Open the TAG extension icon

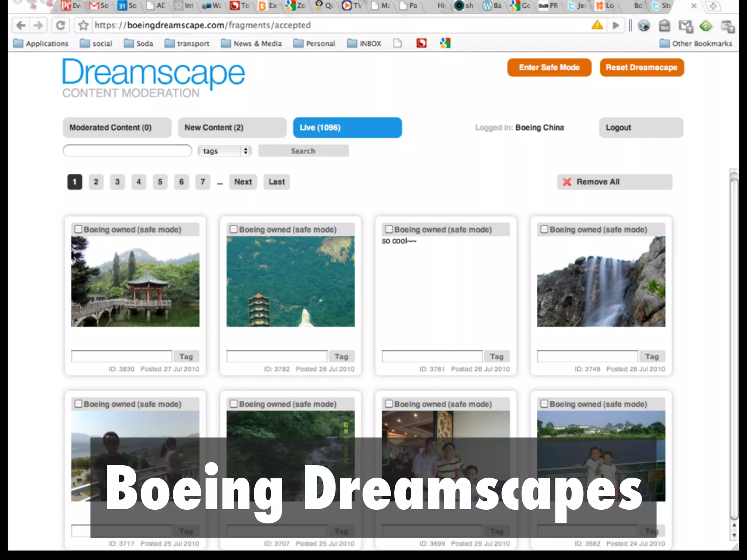click(x=664, y=26)
